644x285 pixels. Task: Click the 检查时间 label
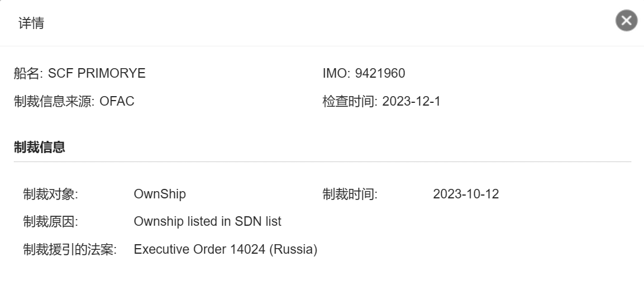(350, 101)
